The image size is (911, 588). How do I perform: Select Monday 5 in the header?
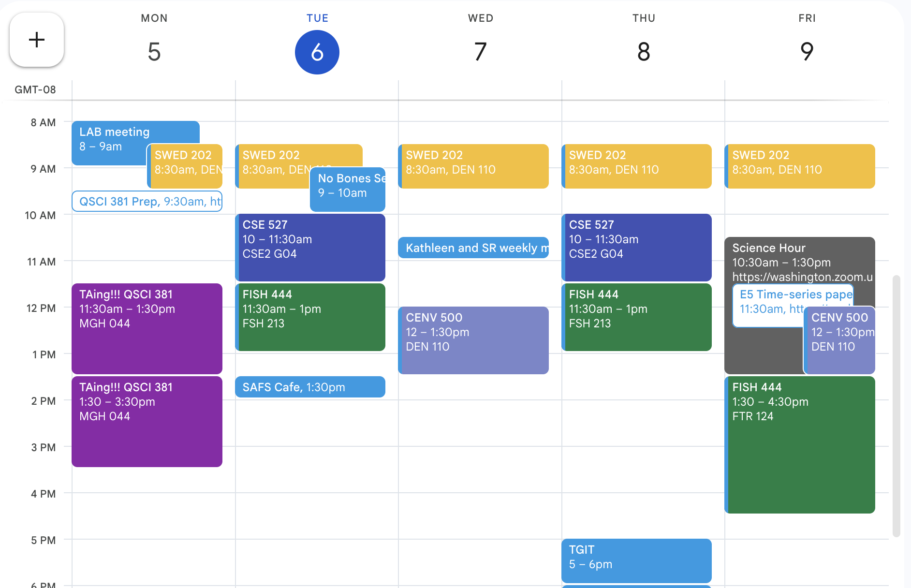(154, 51)
